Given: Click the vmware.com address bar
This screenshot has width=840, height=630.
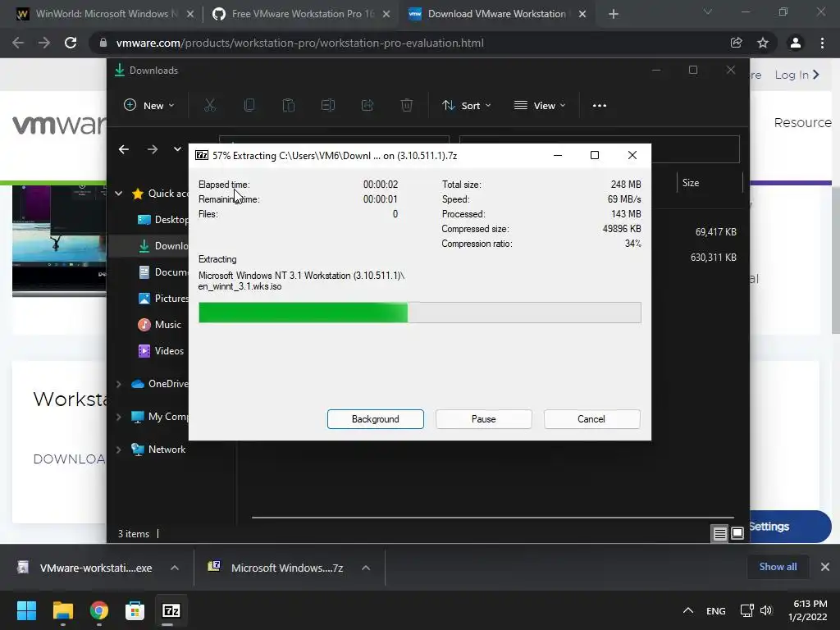Looking at the screenshot, I should [x=413, y=43].
